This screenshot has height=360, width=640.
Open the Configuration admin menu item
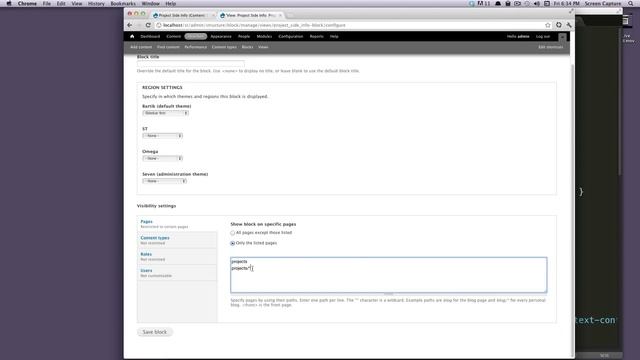291,37
